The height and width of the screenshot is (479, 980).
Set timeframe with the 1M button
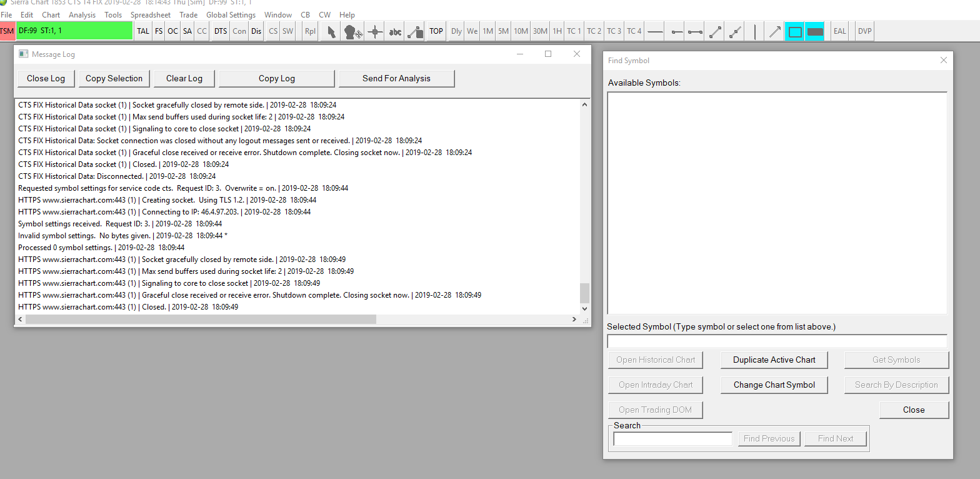point(488,31)
